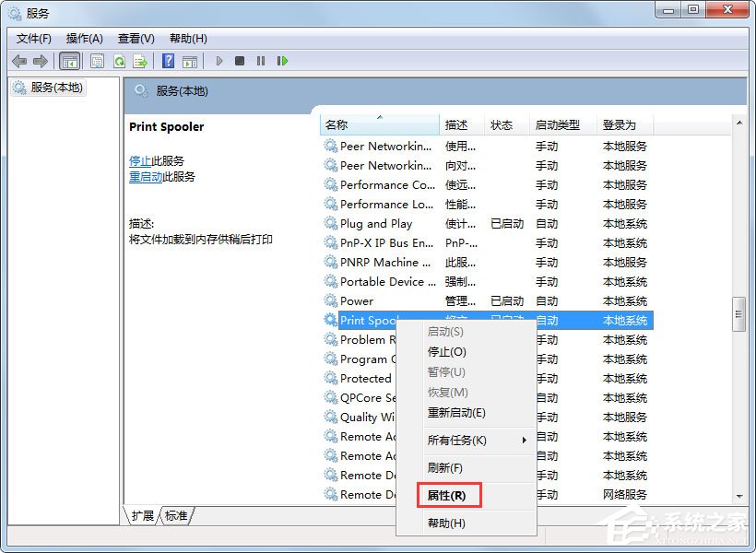This screenshot has height=553, width=756.
Task: Switch to the 标准 tab
Action: pos(174,516)
